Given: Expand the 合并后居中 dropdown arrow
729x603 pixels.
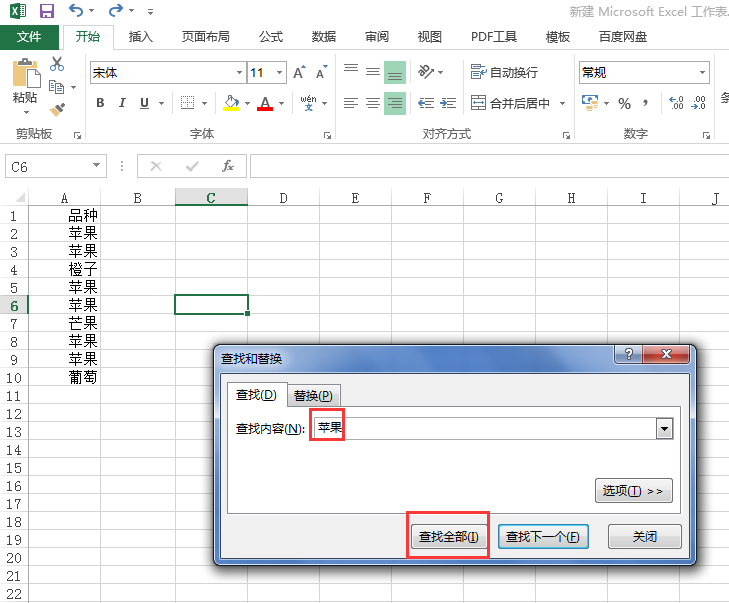Looking at the screenshot, I should 562,103.
